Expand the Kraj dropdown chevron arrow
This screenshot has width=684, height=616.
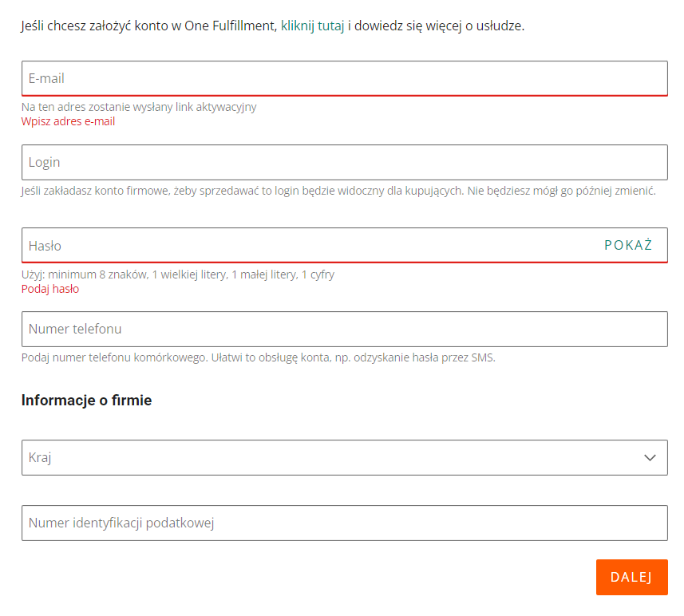pos(650,458)
